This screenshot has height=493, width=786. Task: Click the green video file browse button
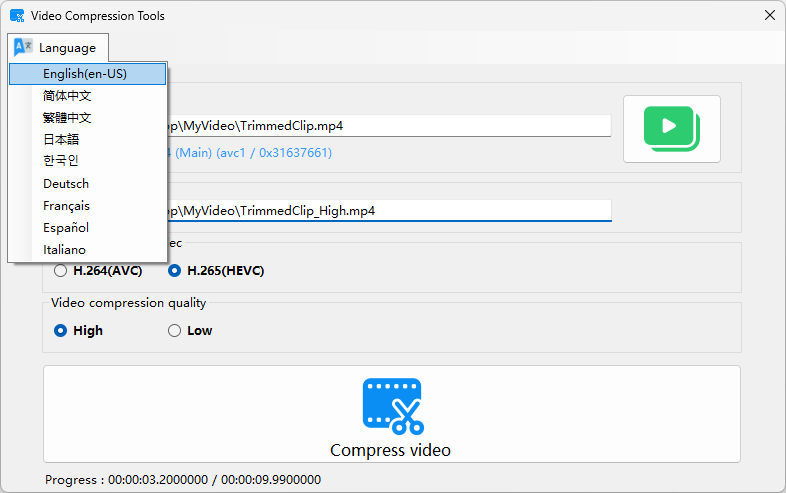click(x=672, y=129)
